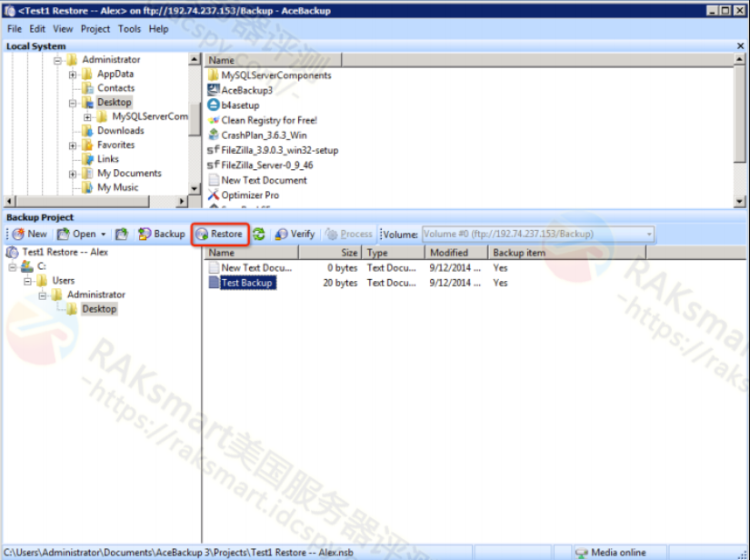Expand the My Documents folder node
Viewport: 750px width, 560px height.
(73, 174)
